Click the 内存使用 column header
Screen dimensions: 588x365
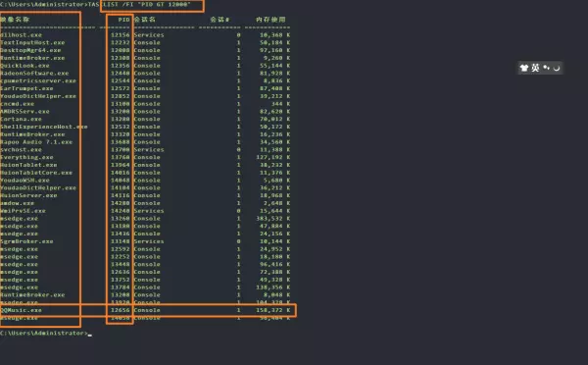(x=270, y=20)
